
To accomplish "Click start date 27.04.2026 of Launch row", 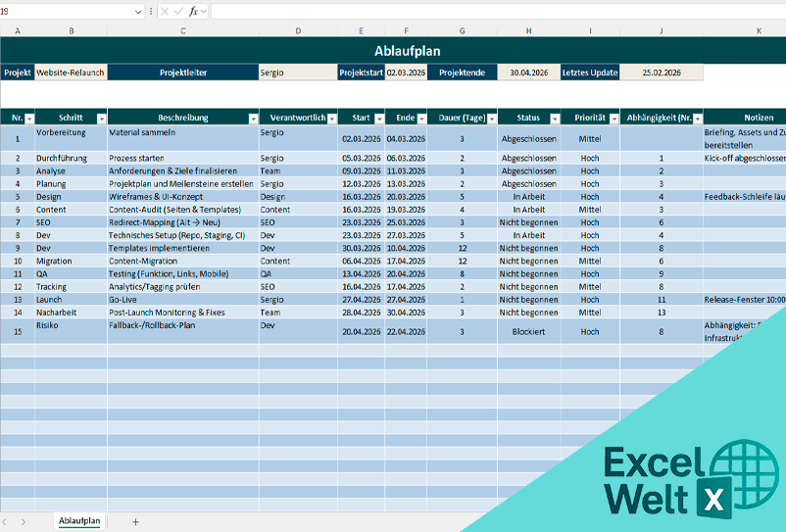I will coord(361,300).
